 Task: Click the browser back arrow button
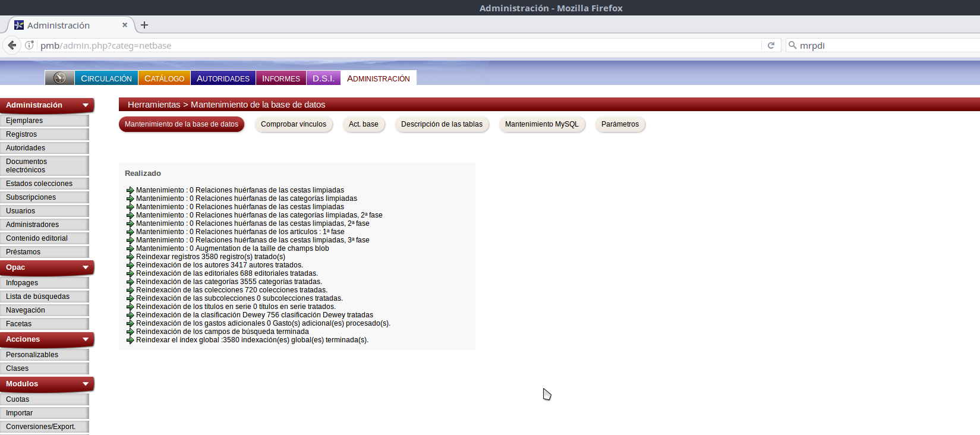pyautogui.click(x=12, y=45)
